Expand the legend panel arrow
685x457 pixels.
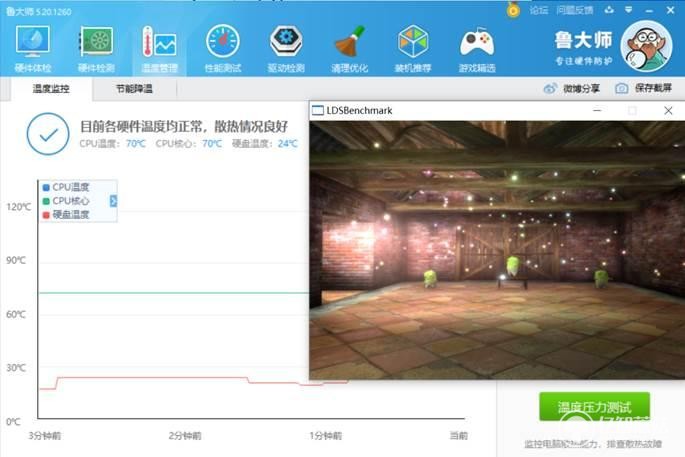(x=113, y=201)
